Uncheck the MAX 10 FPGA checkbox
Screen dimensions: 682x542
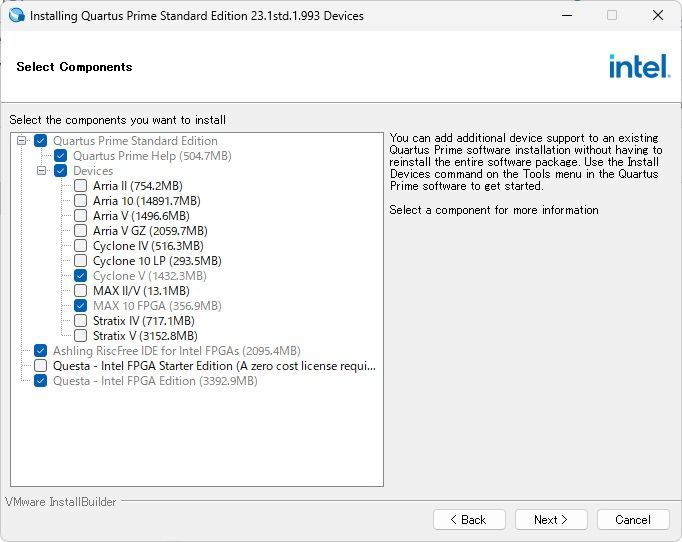(x=80, y=306)
